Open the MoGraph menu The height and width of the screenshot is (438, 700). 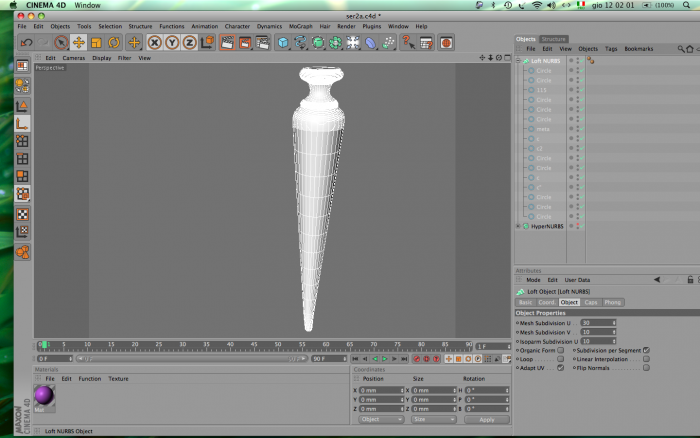click(300, 26)
